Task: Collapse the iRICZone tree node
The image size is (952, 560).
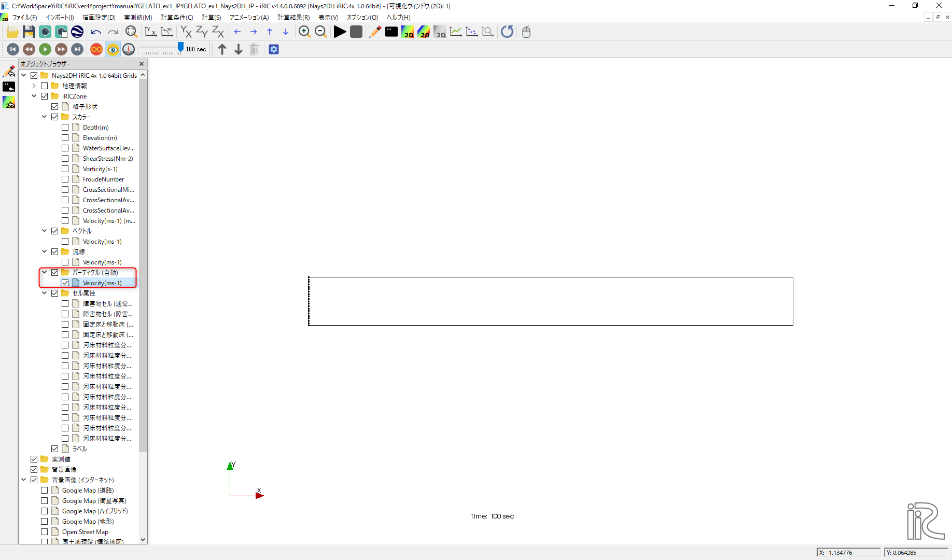Action: pos(34,96)
